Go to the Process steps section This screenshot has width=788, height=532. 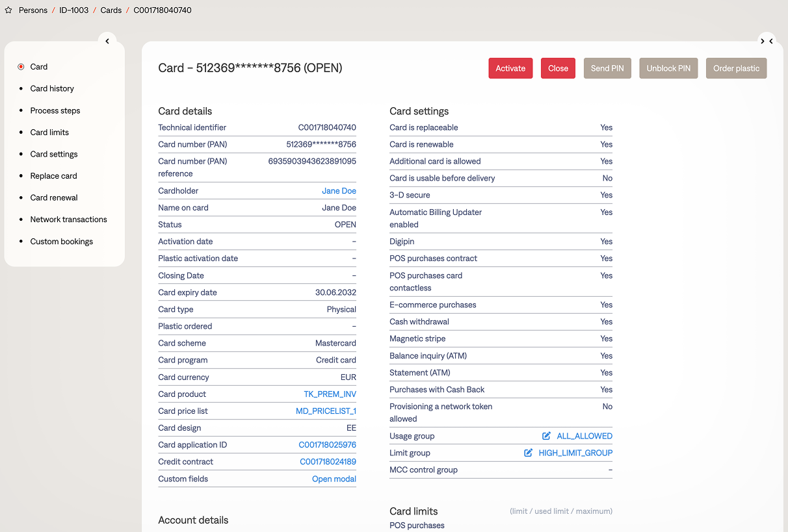55,110
